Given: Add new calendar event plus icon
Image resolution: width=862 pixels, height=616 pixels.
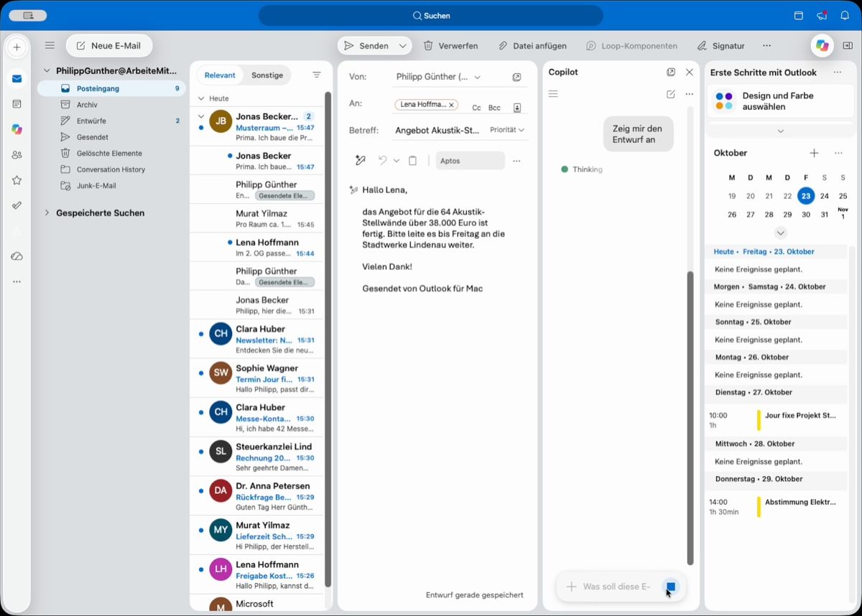Looking at the screenshot, I should 814,153.
